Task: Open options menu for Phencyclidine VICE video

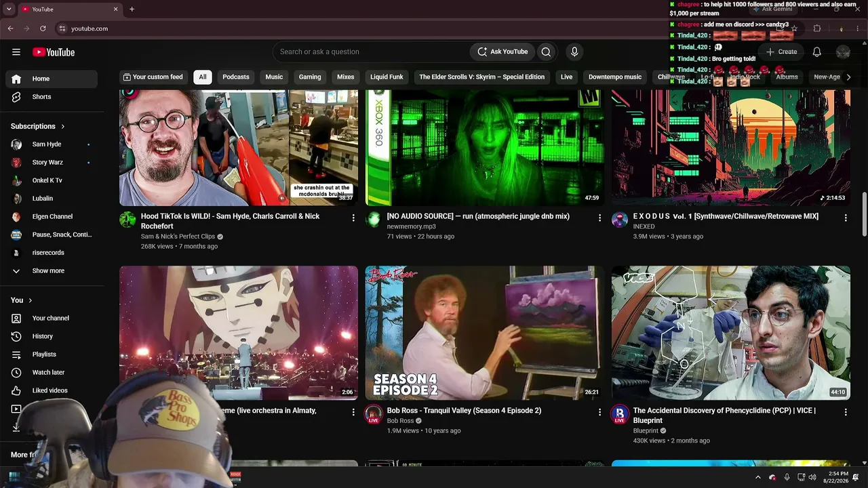Action: tap(846, 412)
